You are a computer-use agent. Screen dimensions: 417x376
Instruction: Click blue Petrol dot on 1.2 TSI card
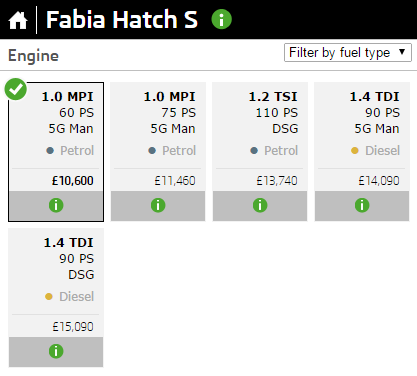(x=254, y=151)
